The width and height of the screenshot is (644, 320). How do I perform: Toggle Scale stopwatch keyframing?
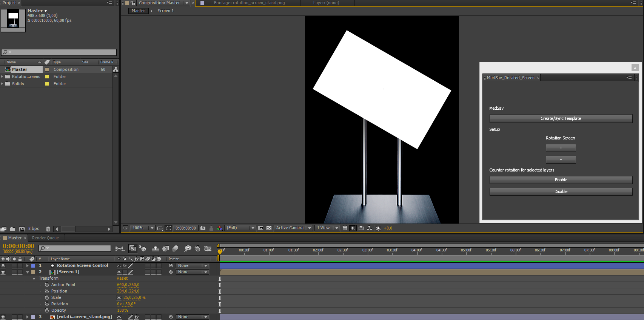(x=47, y=298)
